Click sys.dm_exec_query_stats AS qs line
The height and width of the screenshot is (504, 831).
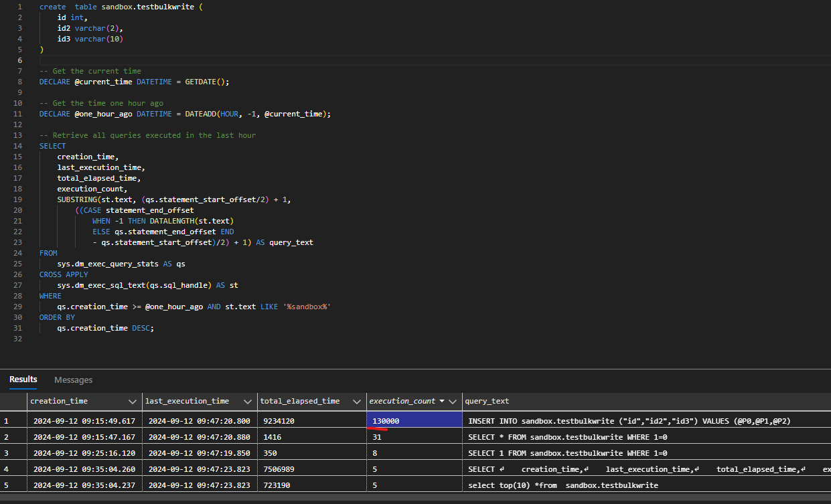pos(121,264)
